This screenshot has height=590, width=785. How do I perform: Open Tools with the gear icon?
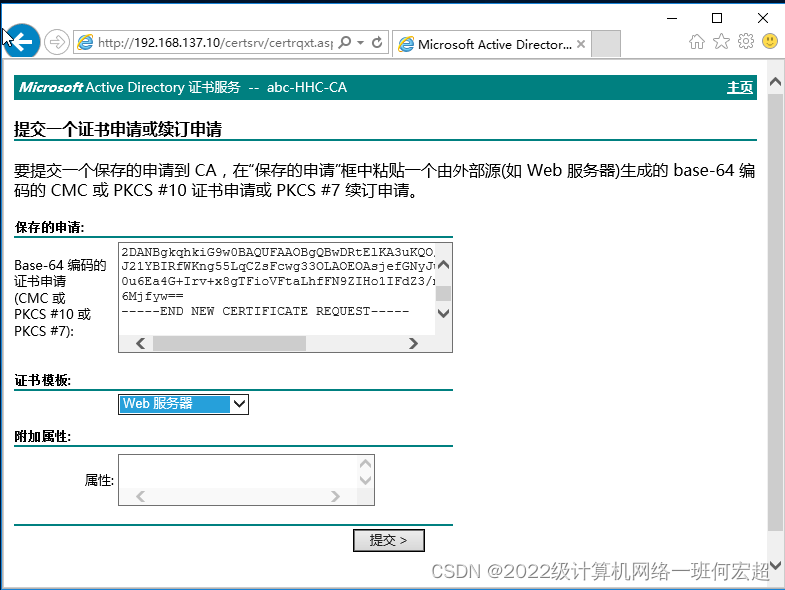point(745,41)
